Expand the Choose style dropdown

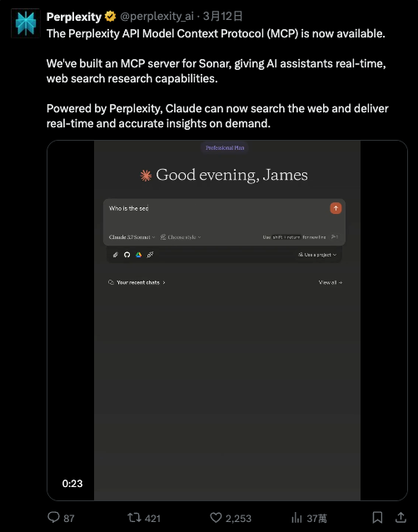[x=181, y=237]
